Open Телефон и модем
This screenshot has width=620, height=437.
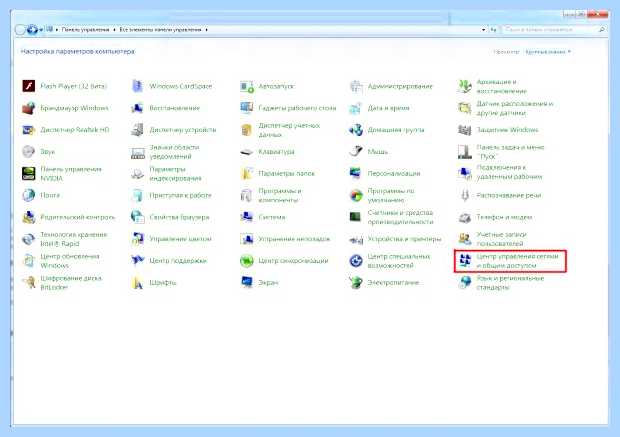(x=495, y=217)
